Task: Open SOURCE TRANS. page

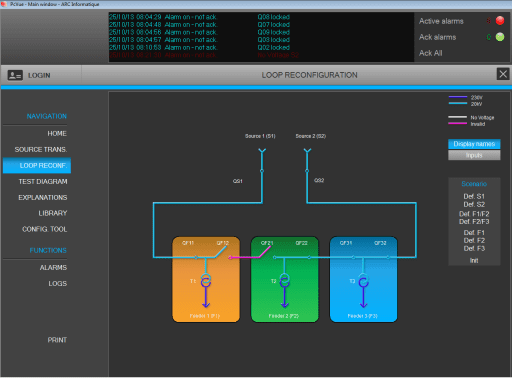Action: (41, 150)
